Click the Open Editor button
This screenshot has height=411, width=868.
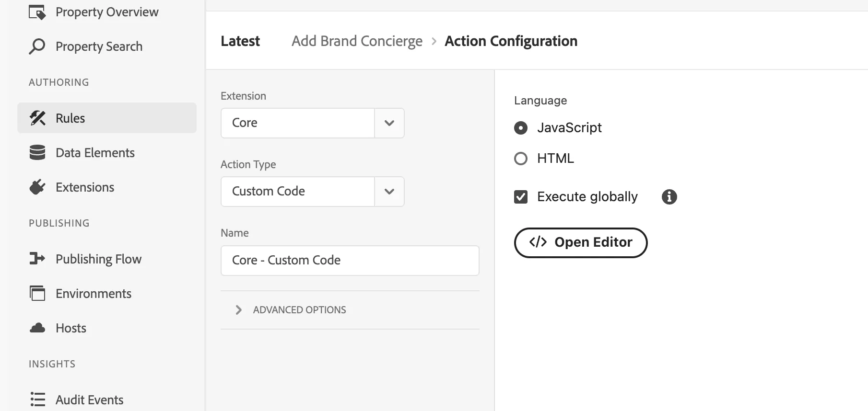[x=581, y=243]
